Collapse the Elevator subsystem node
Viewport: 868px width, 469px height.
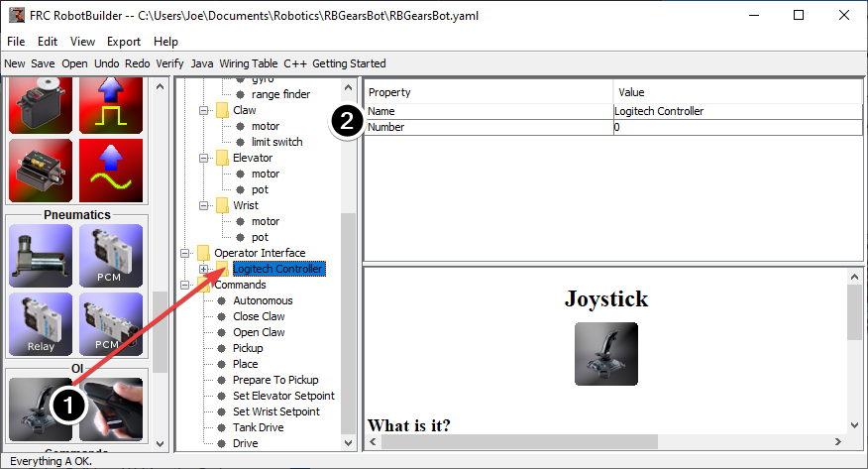tap(204, 158)
